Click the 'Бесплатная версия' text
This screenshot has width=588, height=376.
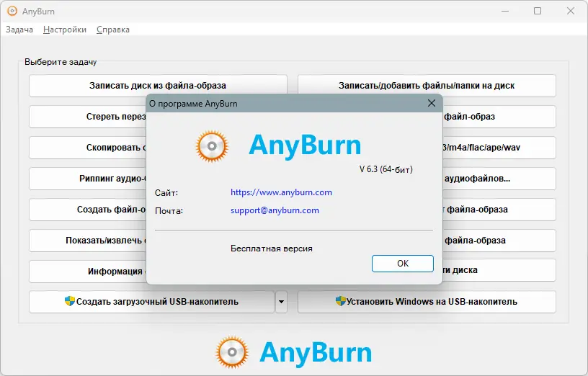(272, 249)
